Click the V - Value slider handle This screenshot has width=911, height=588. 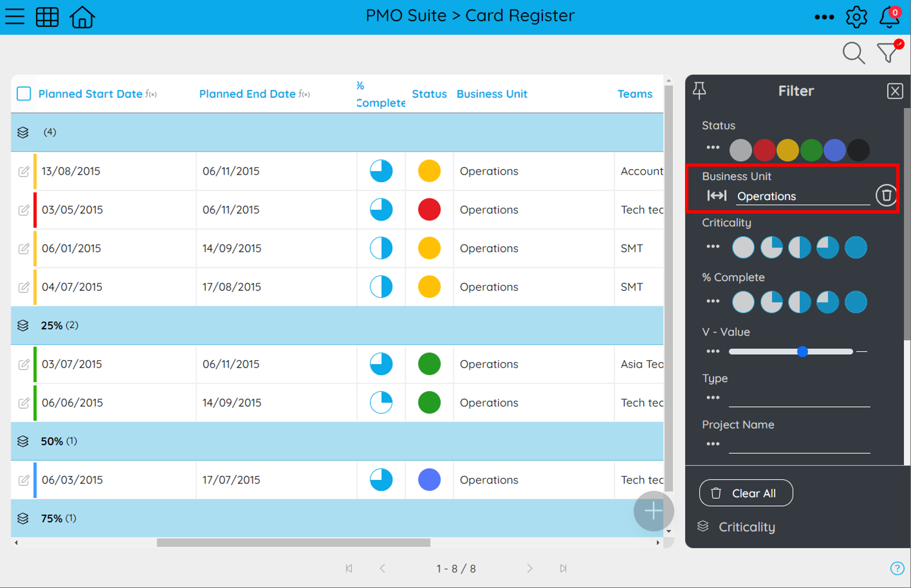click(x=802, y=351)
